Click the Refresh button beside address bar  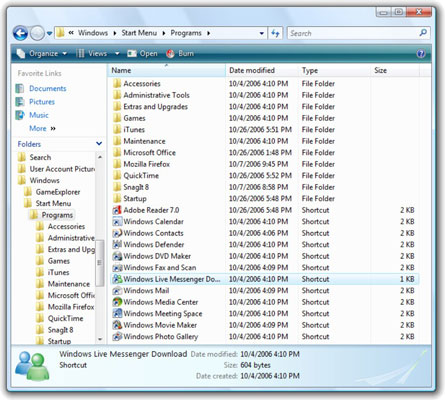(x=275, y=33)
